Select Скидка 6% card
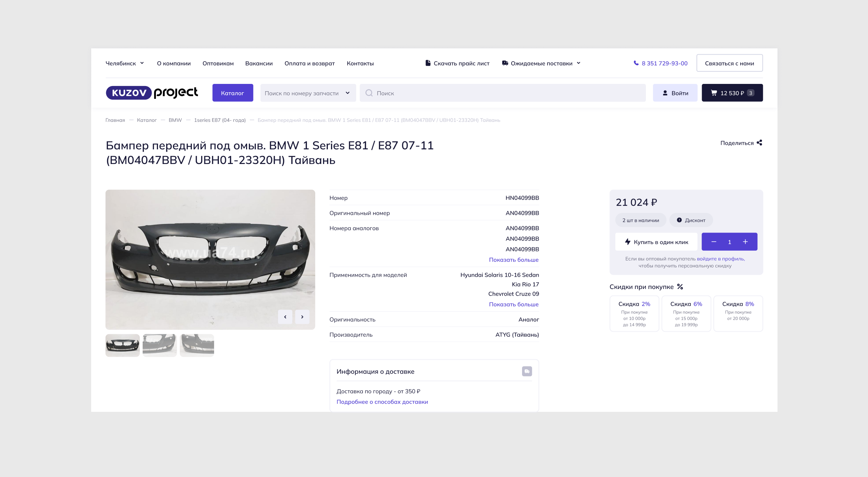 686,313
